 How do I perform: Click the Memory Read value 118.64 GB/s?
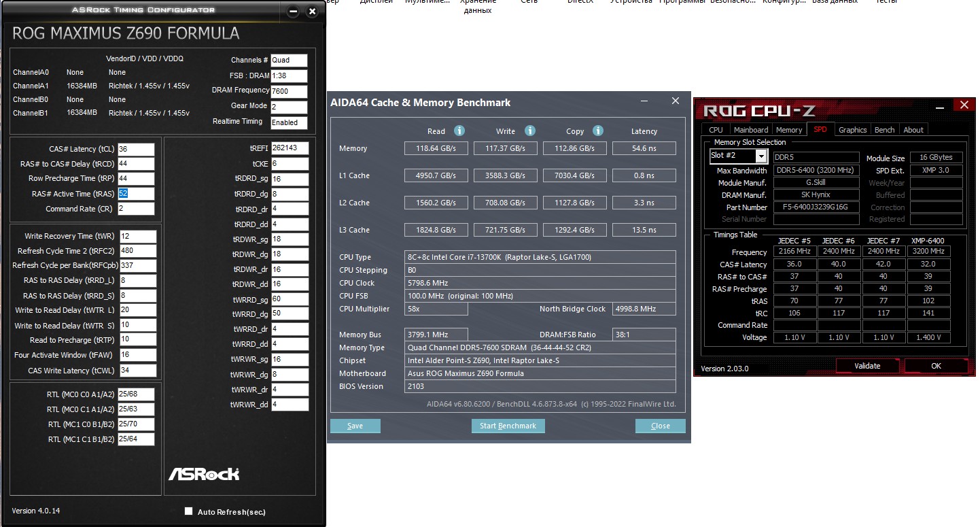pos(436,148)
